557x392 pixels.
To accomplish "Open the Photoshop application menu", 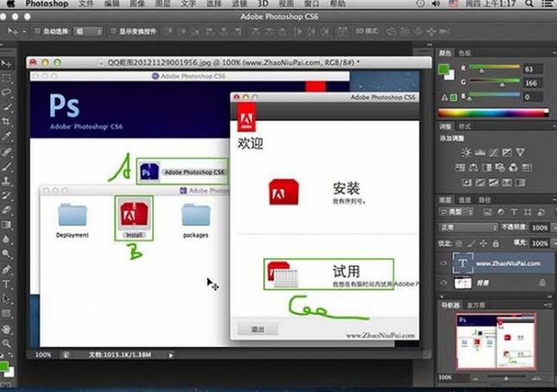I will 47,4.
